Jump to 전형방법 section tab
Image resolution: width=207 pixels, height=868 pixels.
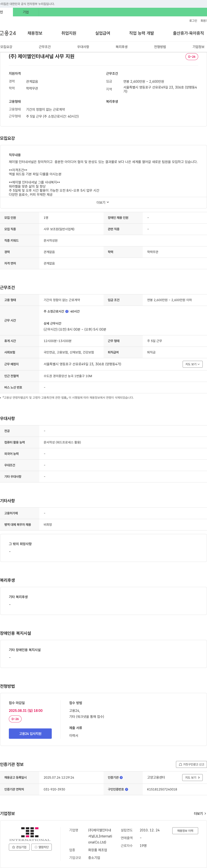tap(160, 47)
